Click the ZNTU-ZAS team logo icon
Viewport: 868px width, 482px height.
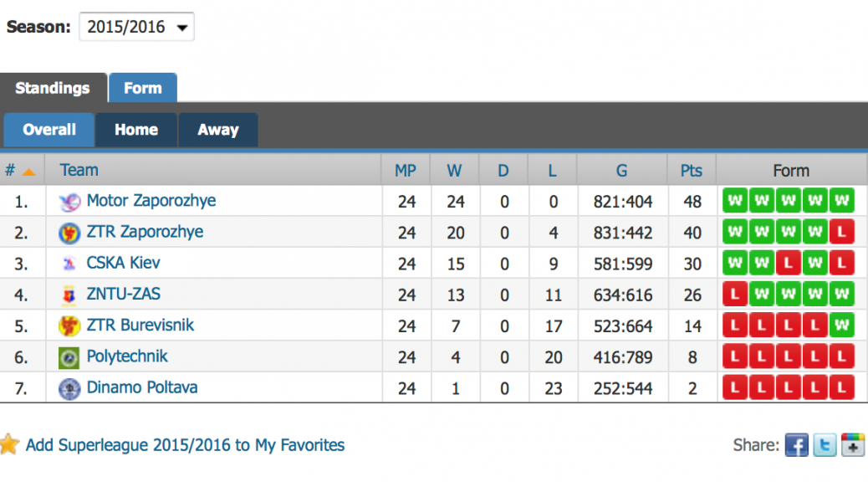click(x=69, y=295)
